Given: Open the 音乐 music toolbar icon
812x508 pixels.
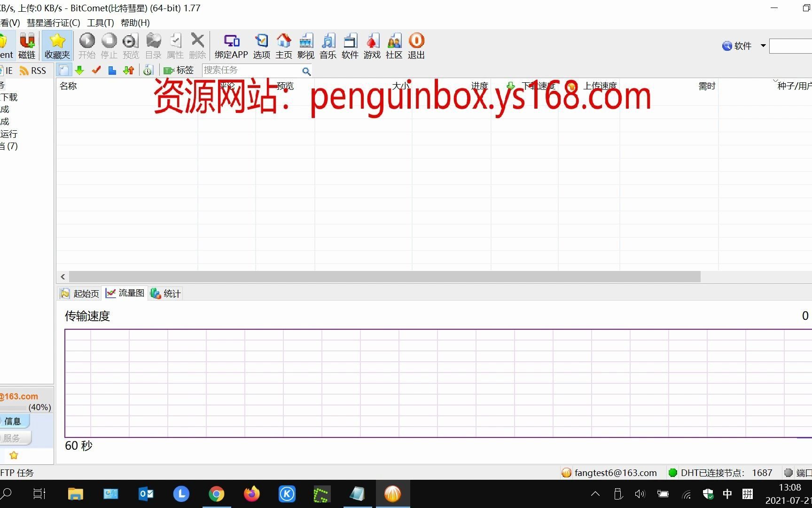Looking at the screenshot, I should click(x=328, y=46).
